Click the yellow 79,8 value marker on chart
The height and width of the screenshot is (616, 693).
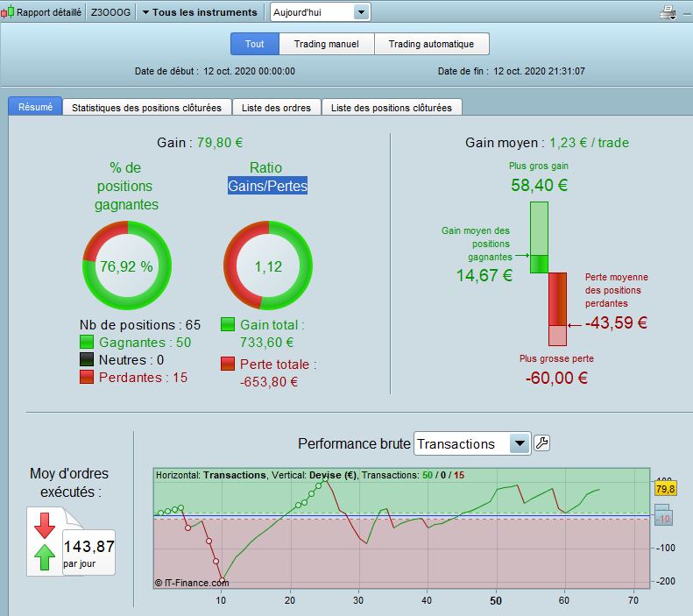click(666, 489)
